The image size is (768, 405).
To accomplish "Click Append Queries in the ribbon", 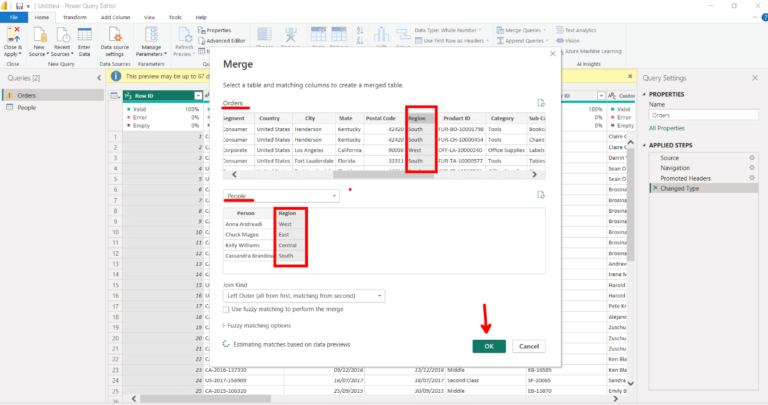I will tap(523, 41).
